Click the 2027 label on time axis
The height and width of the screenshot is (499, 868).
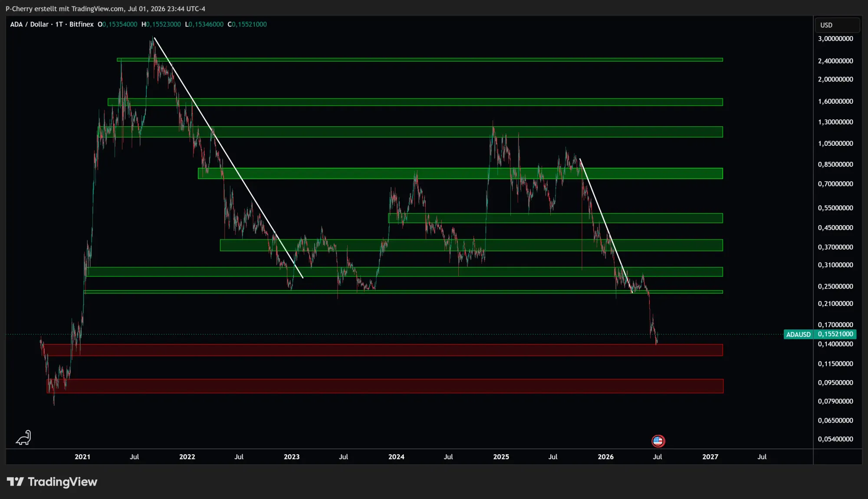click(x=710, y=457)
